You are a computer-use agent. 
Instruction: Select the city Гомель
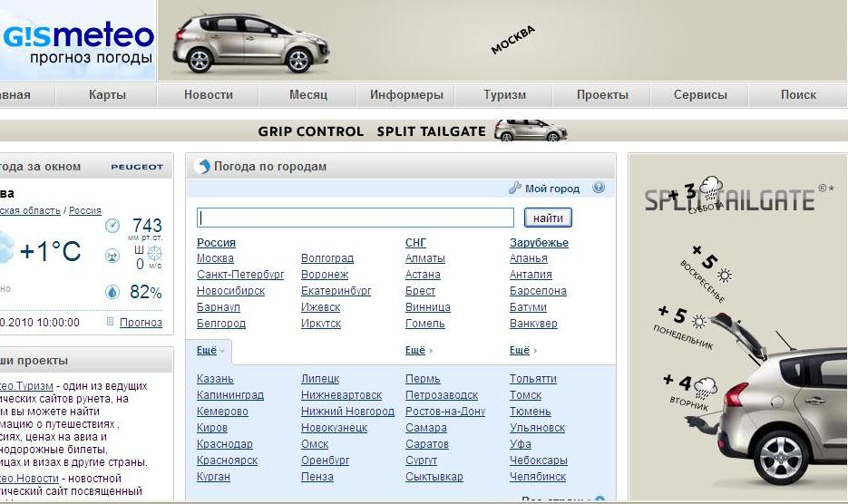pyautogui.click(x=425, y=324)
